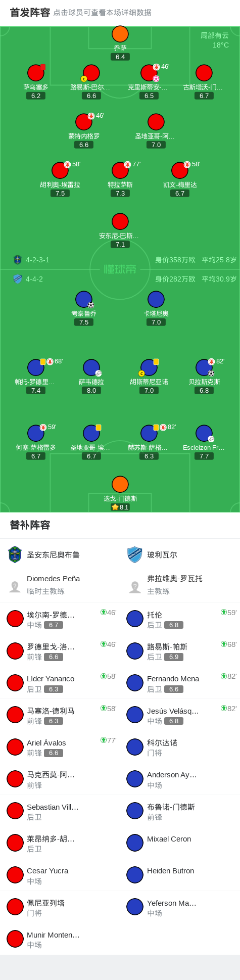Screen dimensions: 240x980
Task: Open 贝拉斯克斯 player subbed off at 82'
Action: point(204,368)
